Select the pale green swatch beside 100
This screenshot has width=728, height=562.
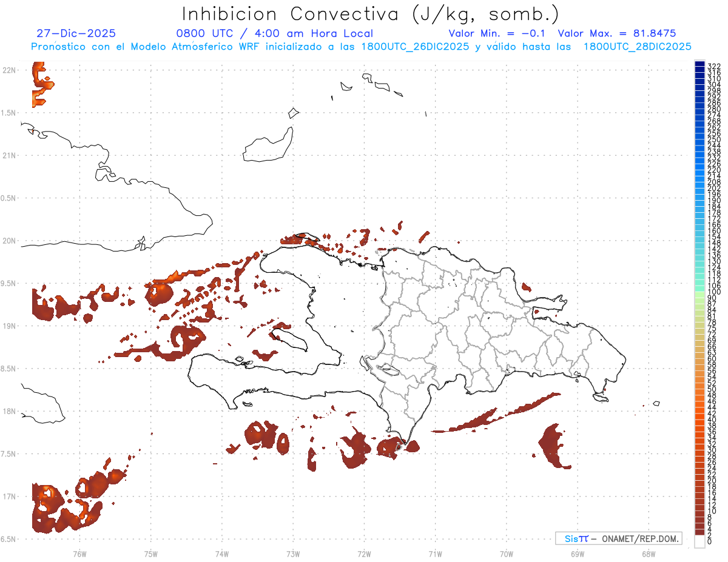click(x=699, y=295)
